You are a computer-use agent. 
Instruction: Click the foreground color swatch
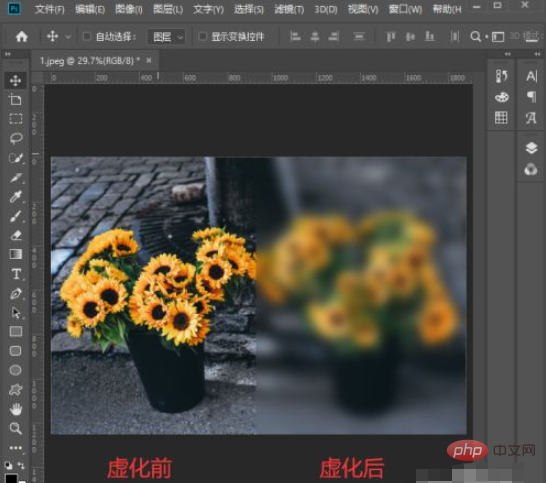11,478
